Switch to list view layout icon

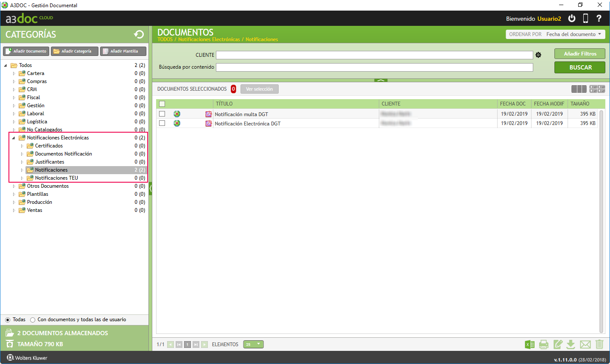[x=579, y=89]
